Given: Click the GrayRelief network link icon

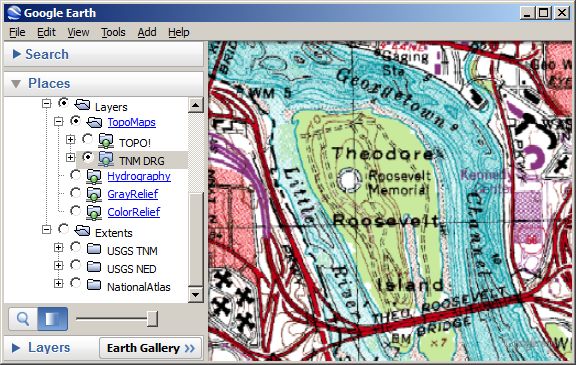Looking at the screenshot, I should [x=94, y=194].
